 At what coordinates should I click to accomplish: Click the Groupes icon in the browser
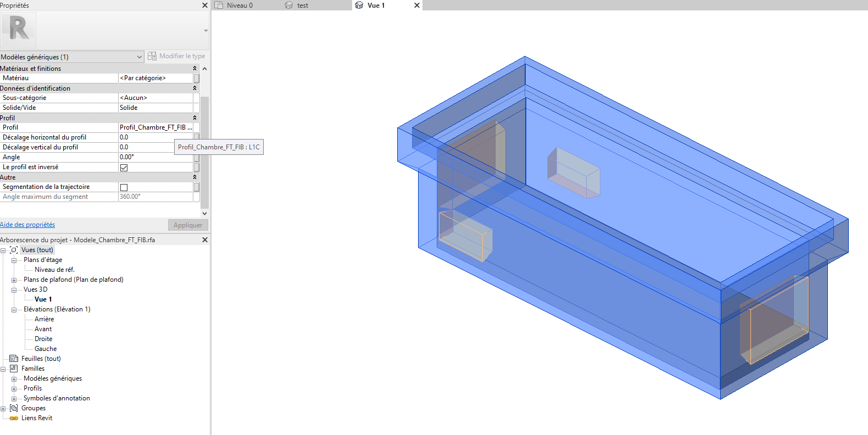point(14,408)
